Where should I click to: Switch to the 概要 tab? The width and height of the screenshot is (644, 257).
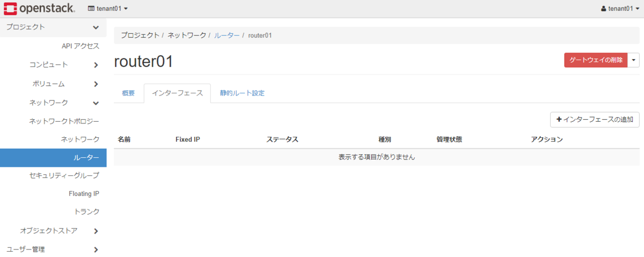pos(129,93)
